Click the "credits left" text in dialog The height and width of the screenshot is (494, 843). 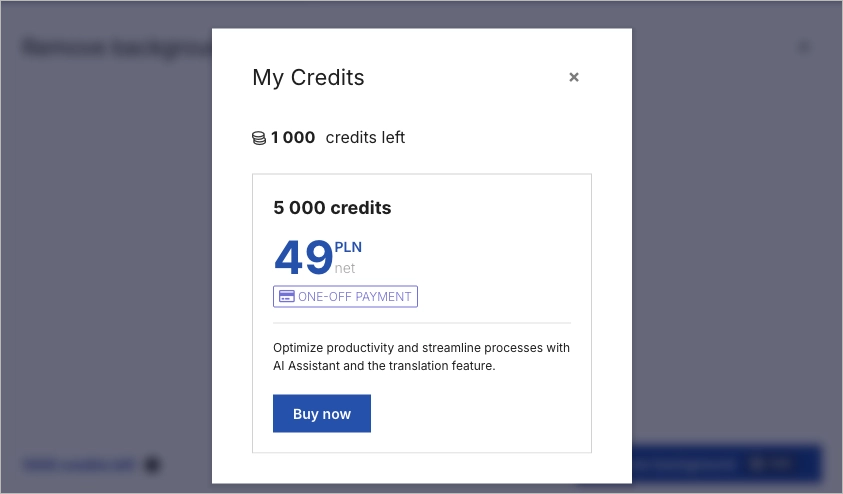[x=365, y=138]
